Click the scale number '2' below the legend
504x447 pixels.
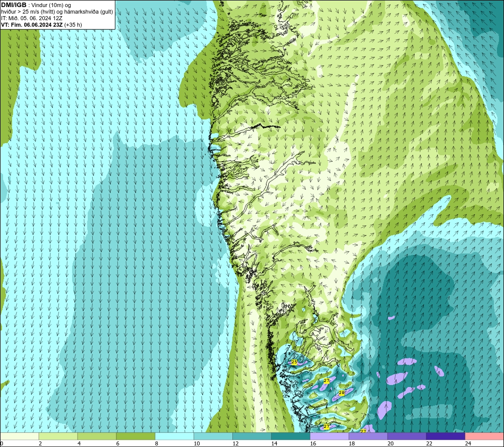coord(40,443)
